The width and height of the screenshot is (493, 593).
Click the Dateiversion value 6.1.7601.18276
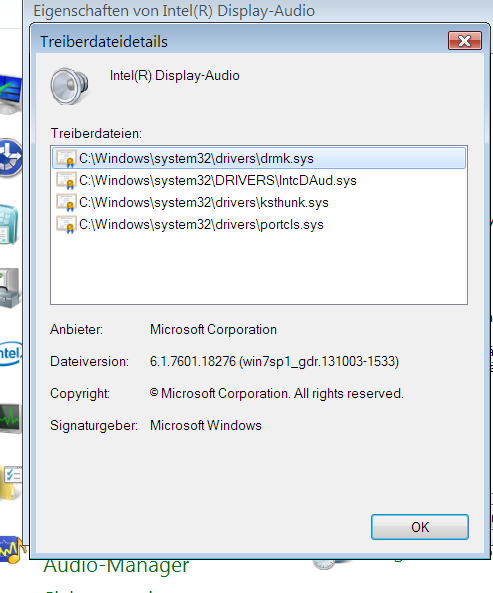click(x=274, y=362)
